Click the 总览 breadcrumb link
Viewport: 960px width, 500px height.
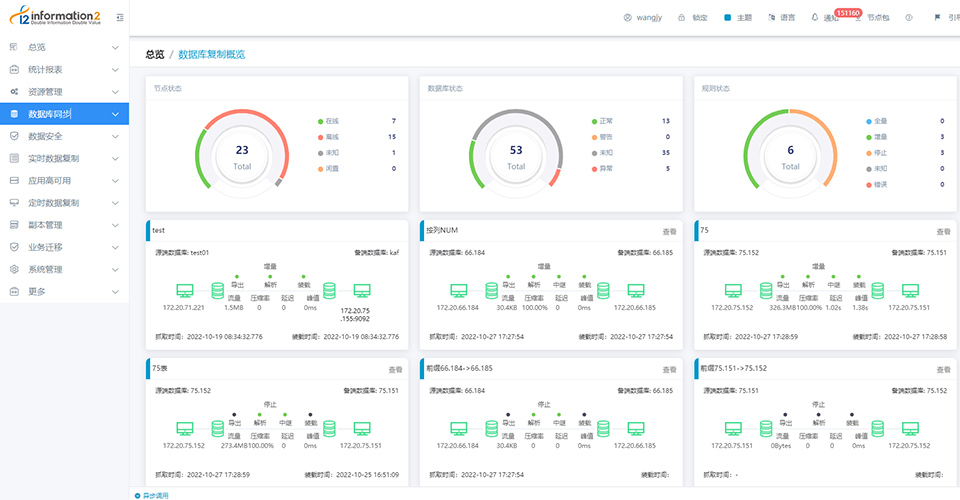click(x=154, y=55)
